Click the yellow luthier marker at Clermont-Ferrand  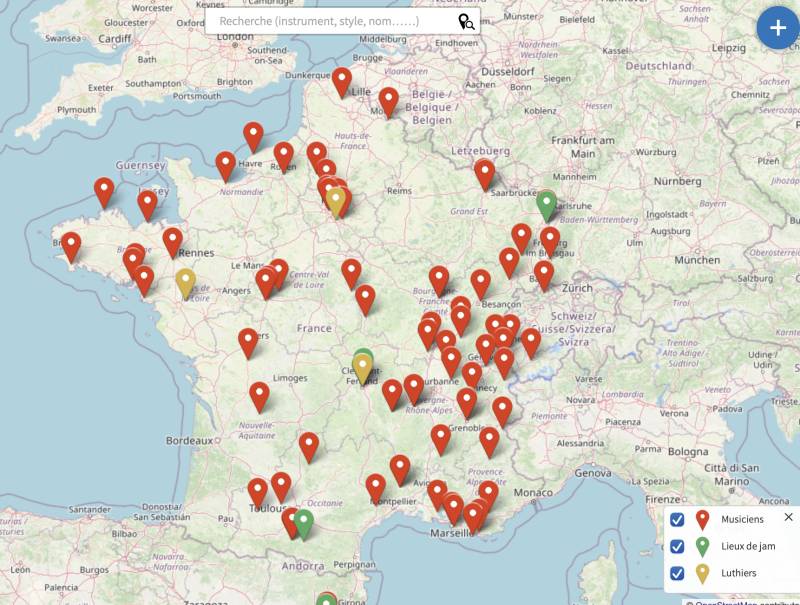click(x=362, y=369)
